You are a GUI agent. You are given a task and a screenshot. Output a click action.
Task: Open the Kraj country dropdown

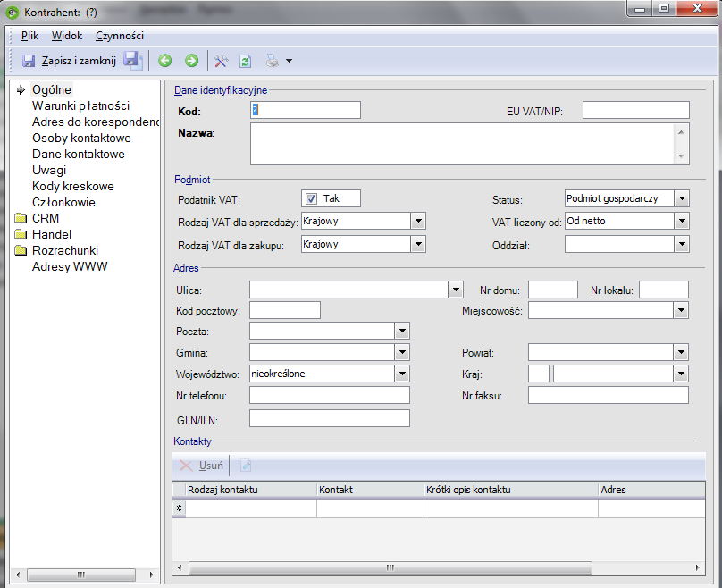(x=681, y=374)
